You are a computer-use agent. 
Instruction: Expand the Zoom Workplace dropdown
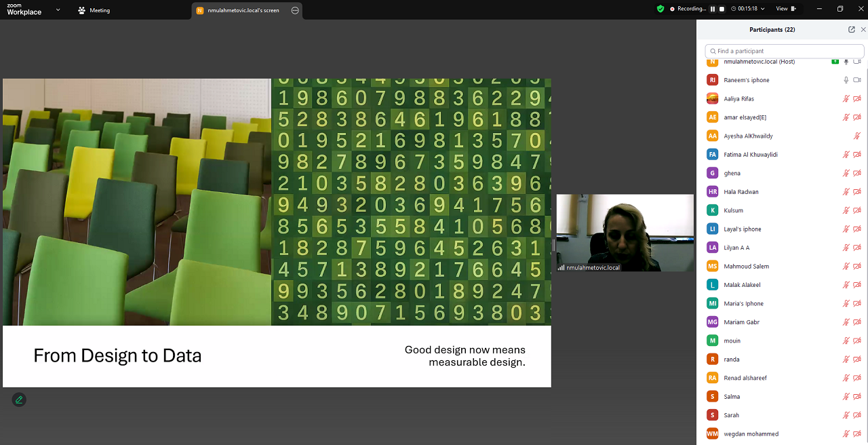(58, 9)
